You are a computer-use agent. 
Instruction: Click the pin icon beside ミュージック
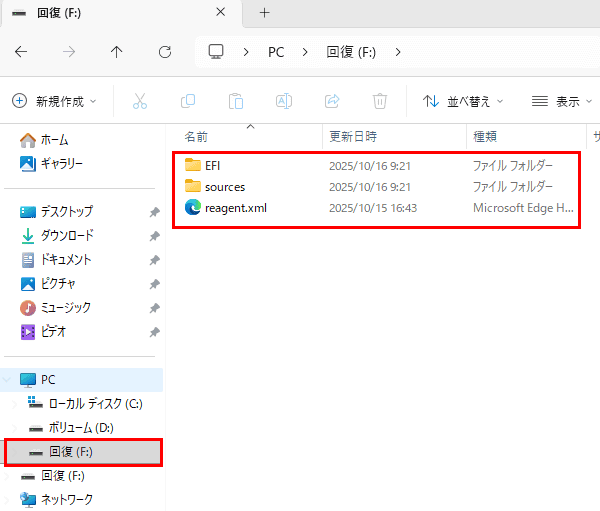click(154, 308)
